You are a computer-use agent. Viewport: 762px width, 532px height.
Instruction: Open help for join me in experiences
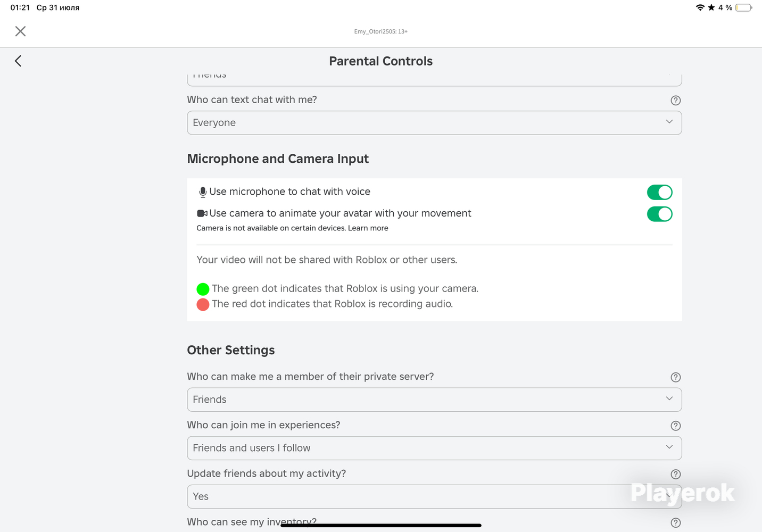coord(675,426)
